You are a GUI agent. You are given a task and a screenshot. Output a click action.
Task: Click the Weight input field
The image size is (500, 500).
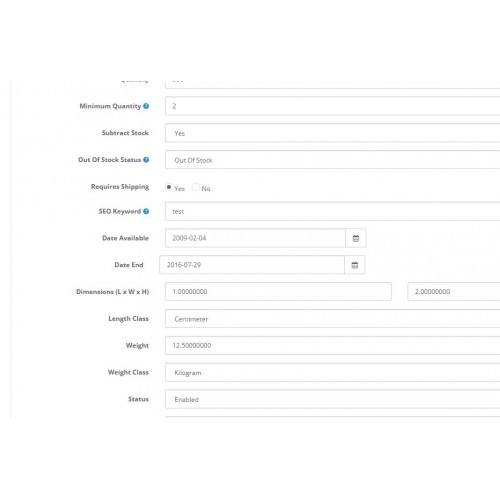pos(332,346)
